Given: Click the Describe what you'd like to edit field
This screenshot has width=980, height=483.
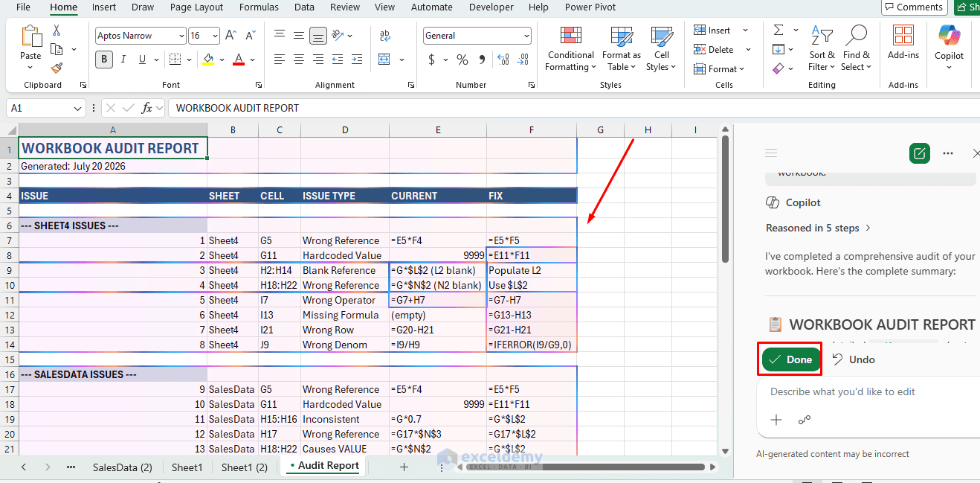Looking at the screenshot, I should pyautogui.click(x=870, y=391).
